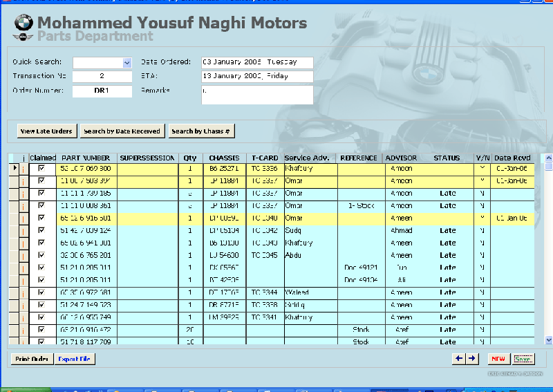This screenshot has width=553, height=392.
Task: Open the Quick Search dropdown arrow
Action: 127,63
